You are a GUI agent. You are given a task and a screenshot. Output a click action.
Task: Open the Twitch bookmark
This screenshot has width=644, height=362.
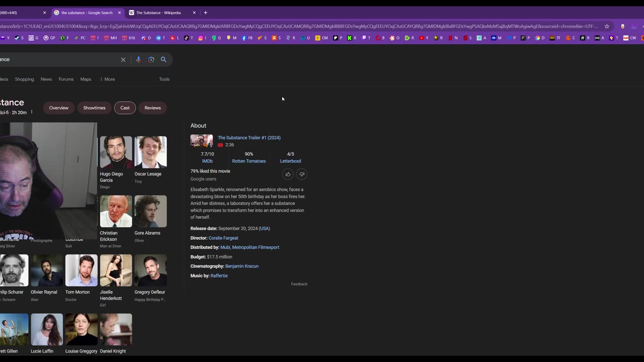pyautogui.click(x=366, y=38)
